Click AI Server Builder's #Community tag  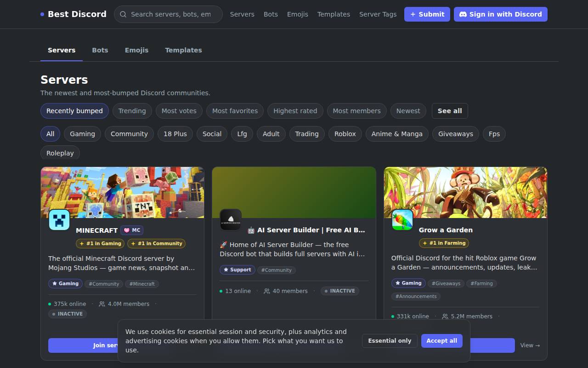(277, 270)
